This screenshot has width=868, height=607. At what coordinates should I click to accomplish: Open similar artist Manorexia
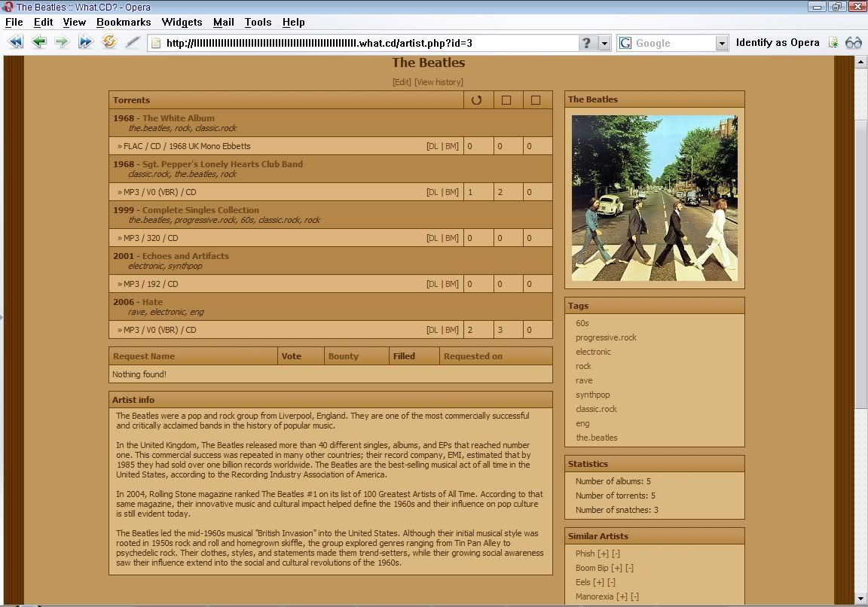click(x=594, y=596)
